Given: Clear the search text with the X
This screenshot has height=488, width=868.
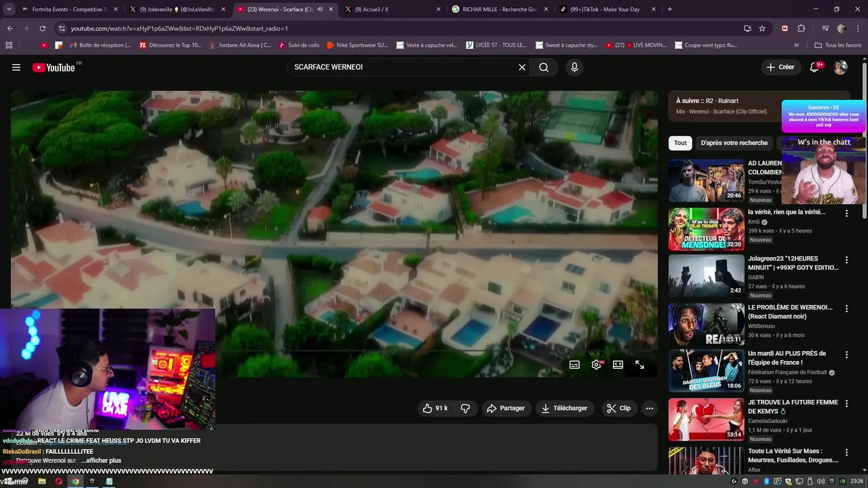Looking at the screenshot, I should [522, 67].
